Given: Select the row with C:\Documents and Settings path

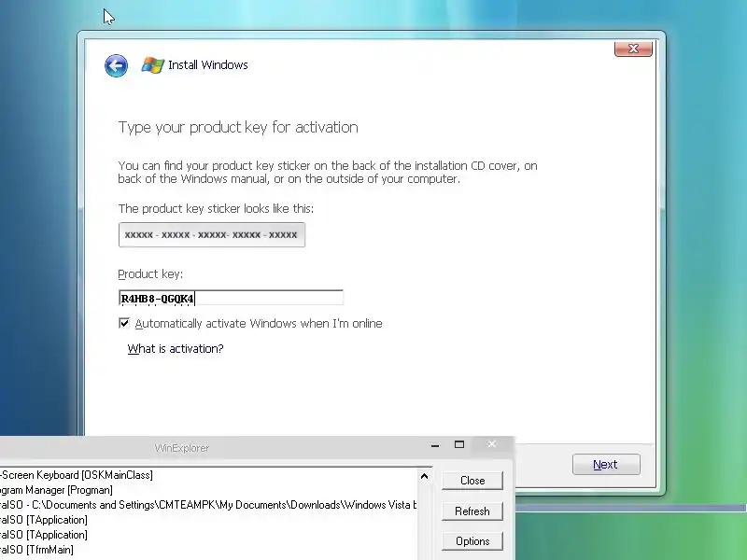Looking at the screenshot, I should pyautogui.click(x=208, y=505).
